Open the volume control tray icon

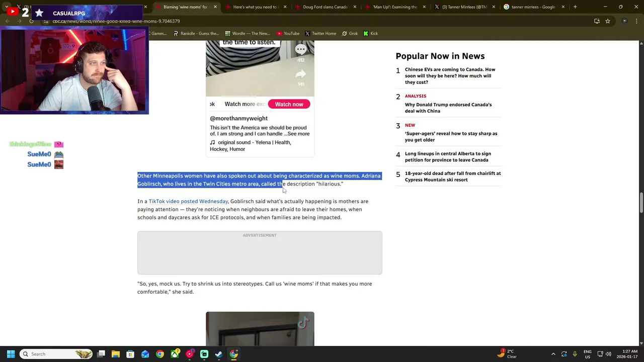click(608, 354)
